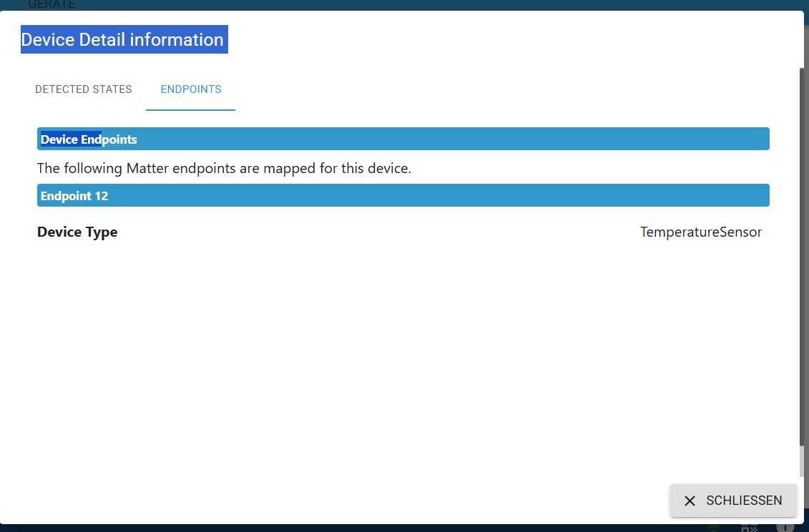The width and height of the screenshot is (809, 532).
Task: Click the green WiFi icon in the taskbar
Action: (x=713, y=528)
